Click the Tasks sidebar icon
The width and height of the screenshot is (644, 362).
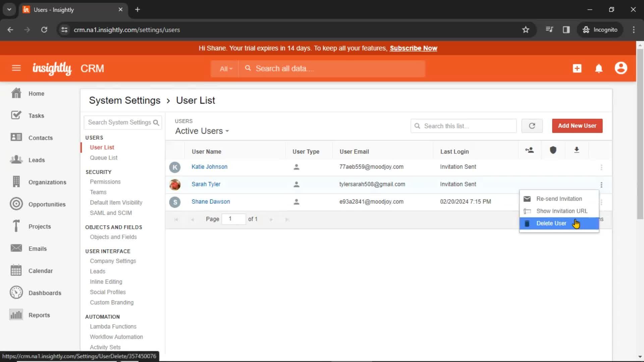click(16, 115)
